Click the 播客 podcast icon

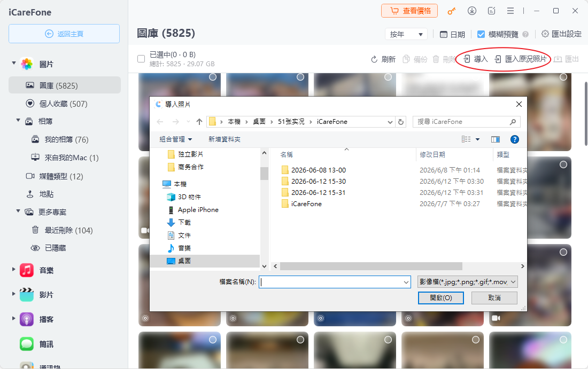click(x=27, y=319)
